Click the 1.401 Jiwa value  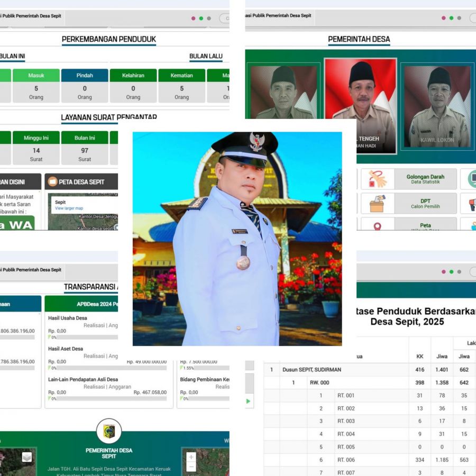tap(442, 370)
